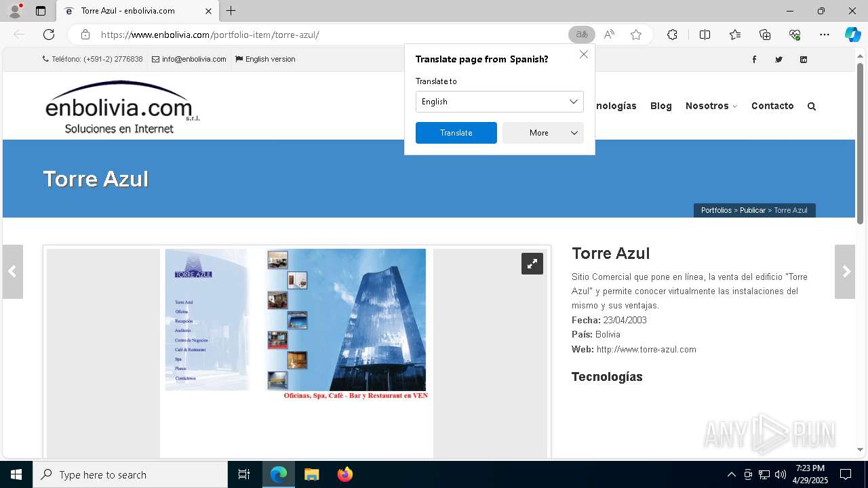Viewport: 868px width, 488px height.
Task: Open Browser essentials heart icon
Action: (795, 35)
